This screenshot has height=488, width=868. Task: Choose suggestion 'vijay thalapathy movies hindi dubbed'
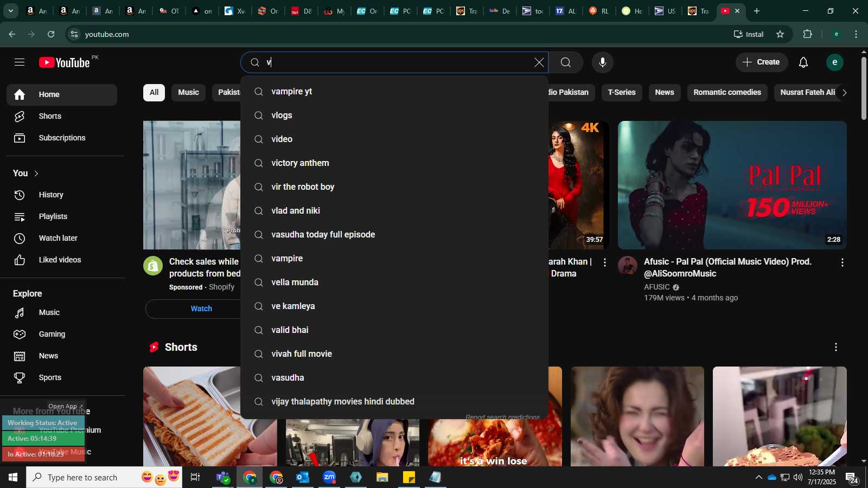[394, 402]
